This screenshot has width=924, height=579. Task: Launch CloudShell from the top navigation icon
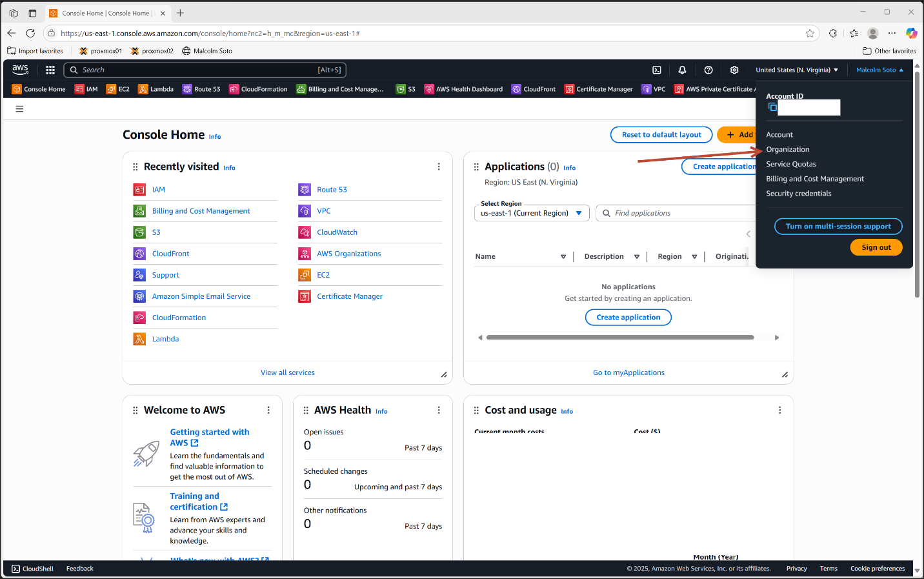(657, 70)
